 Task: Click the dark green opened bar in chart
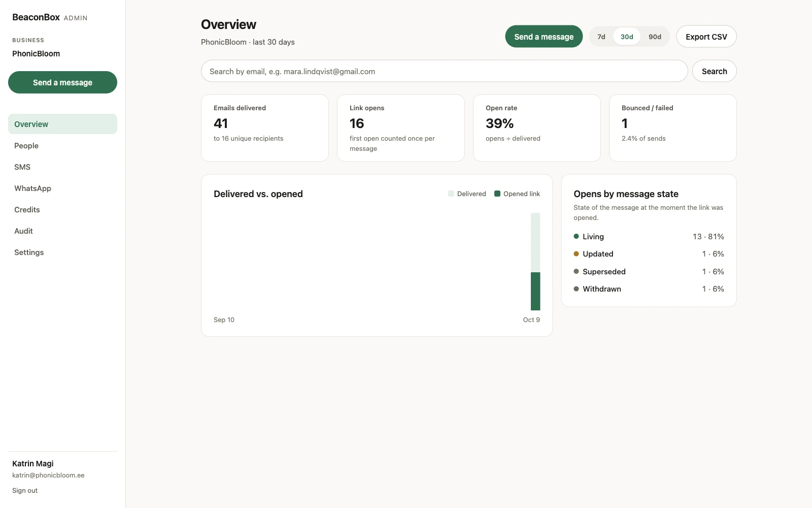(535, 291)
